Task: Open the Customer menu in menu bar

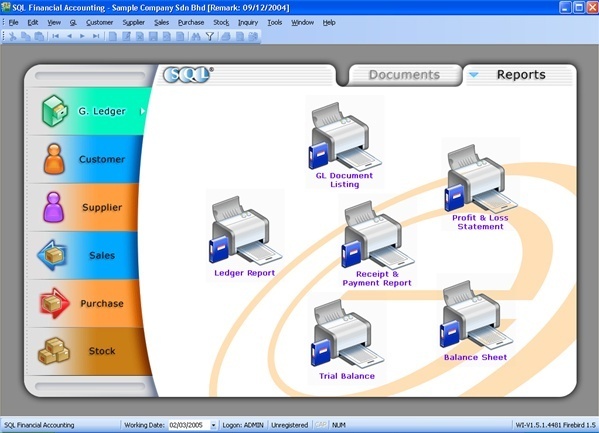Action: tap(99, 23)
